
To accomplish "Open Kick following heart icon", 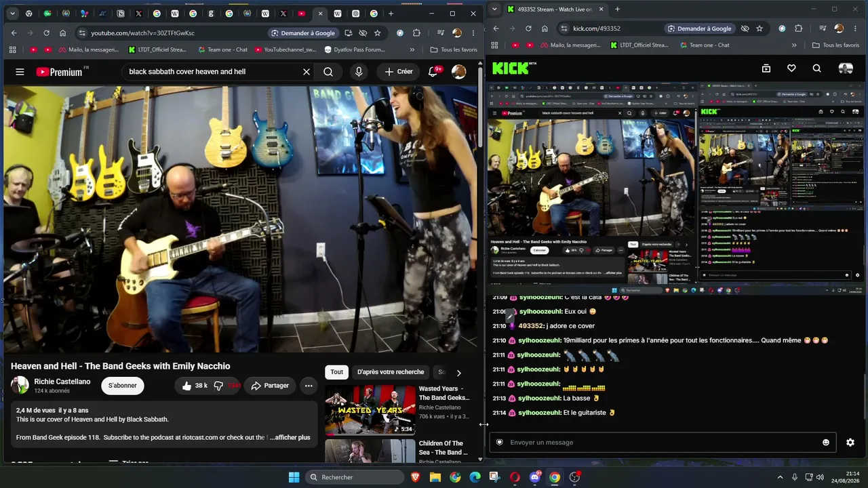I will pyautogui.click(x=791, y=68).
